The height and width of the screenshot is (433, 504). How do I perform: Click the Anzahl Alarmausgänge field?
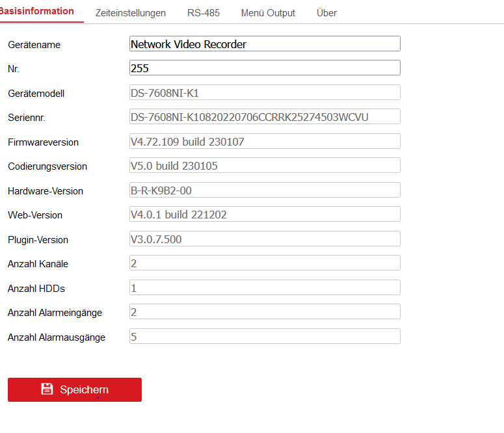pos(265,337)
